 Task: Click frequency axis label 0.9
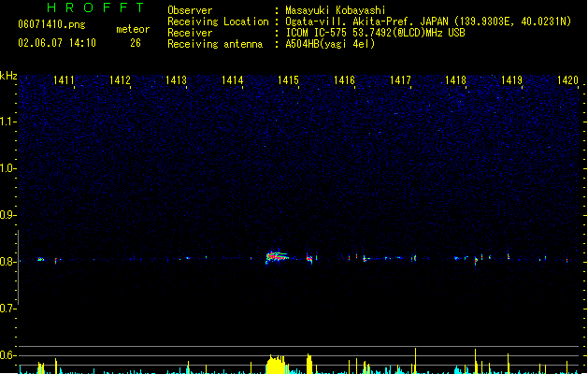point(7,215)
